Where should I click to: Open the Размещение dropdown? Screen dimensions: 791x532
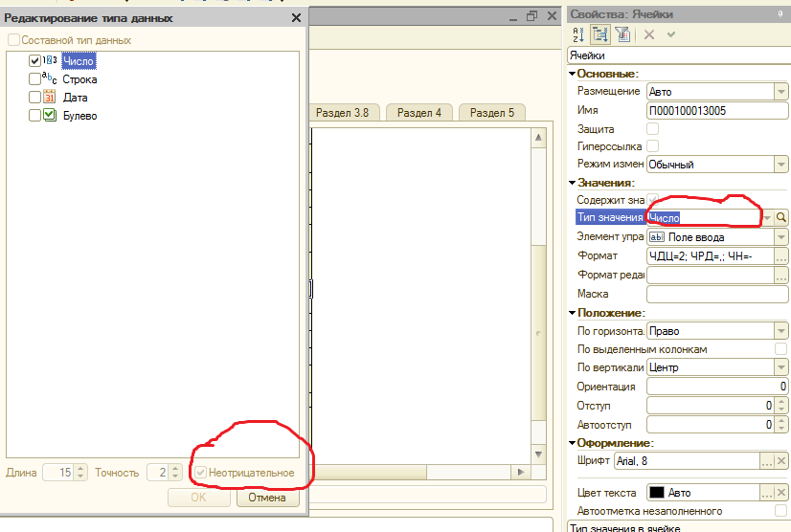[x=780, y=92]
